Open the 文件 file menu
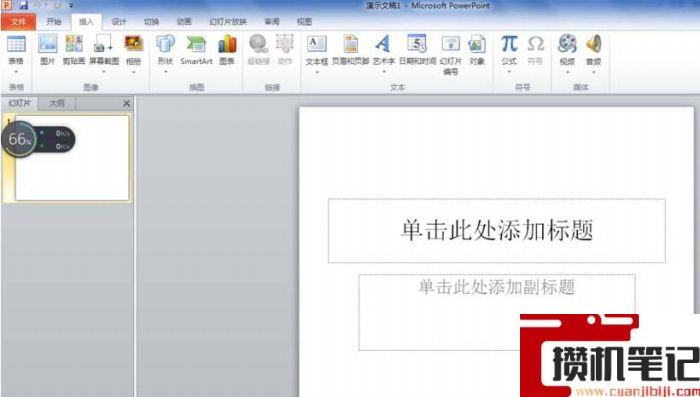700x397 pixels. click(x=18, y=21)
